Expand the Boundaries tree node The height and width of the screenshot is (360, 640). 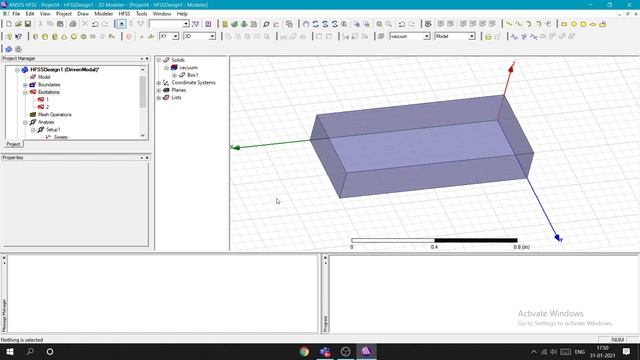25,85
